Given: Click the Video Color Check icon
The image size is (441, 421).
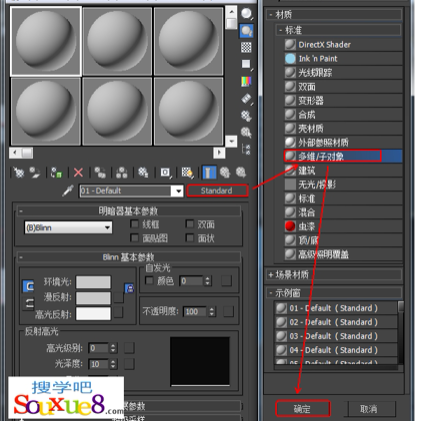Looking at the screenshot, I should (246, 81).
